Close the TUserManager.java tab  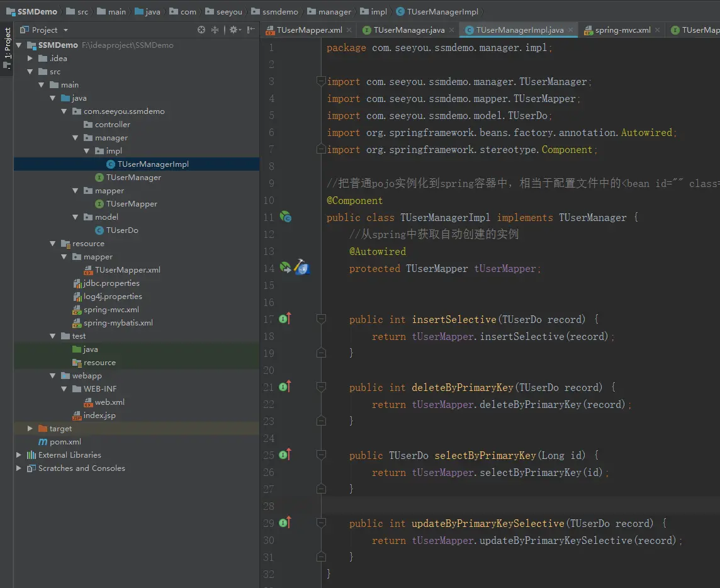pyautogui.click(x=452, y=30)
